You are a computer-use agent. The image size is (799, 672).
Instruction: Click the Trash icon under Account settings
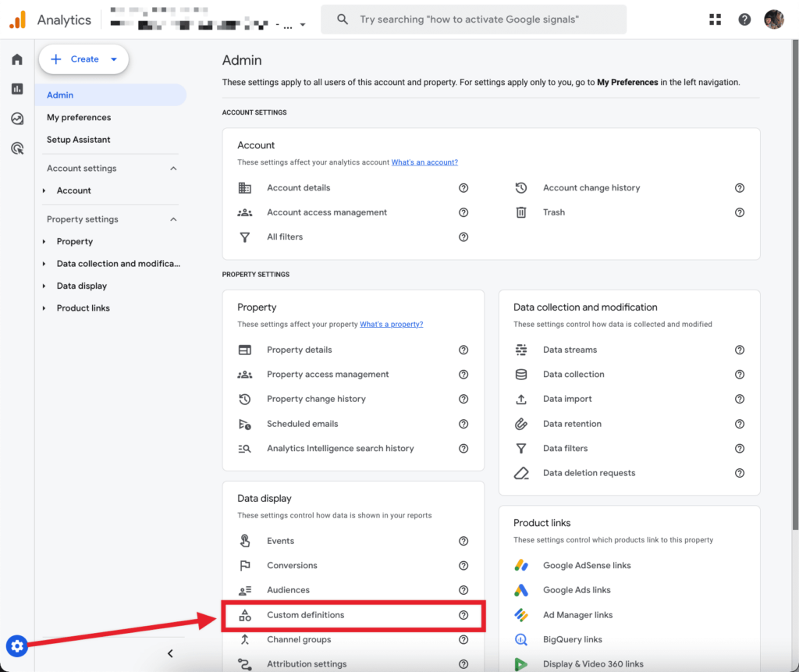520,212
